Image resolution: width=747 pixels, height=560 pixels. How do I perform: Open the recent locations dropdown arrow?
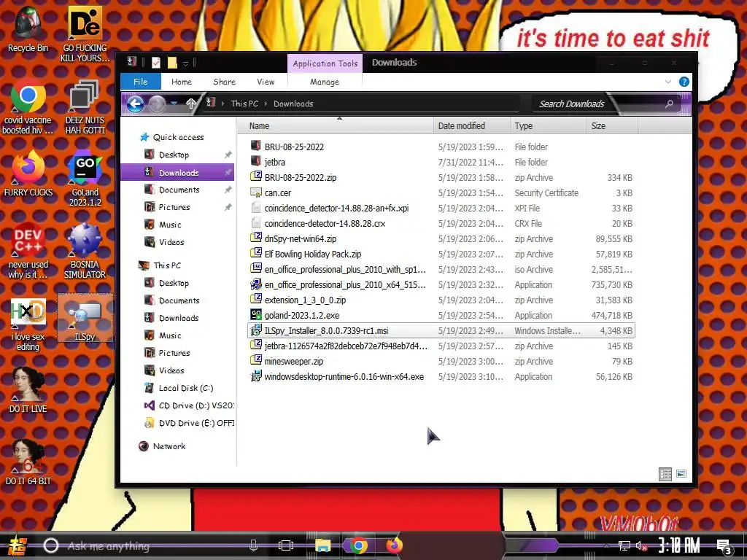174,104
